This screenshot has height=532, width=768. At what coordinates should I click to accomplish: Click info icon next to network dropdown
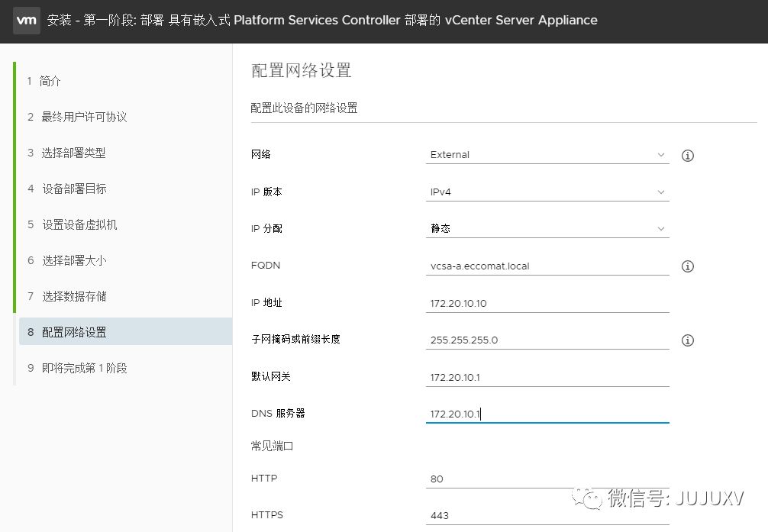coord(687,156)
